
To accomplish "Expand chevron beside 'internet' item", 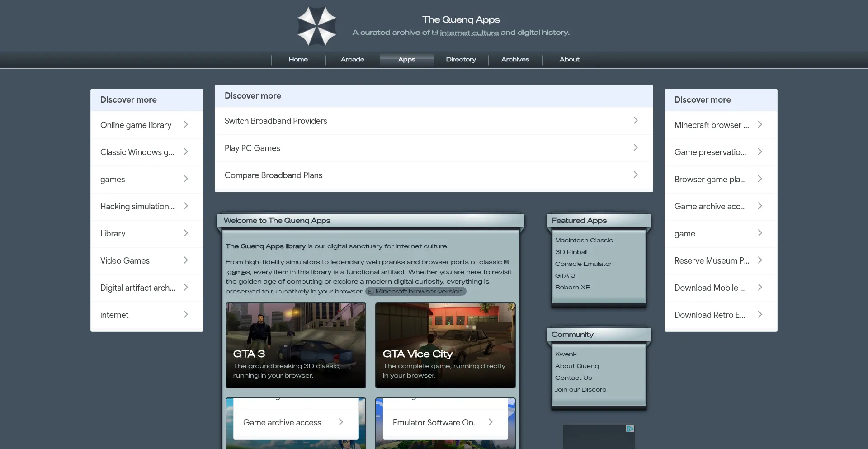I will click(x=186, y=314).
